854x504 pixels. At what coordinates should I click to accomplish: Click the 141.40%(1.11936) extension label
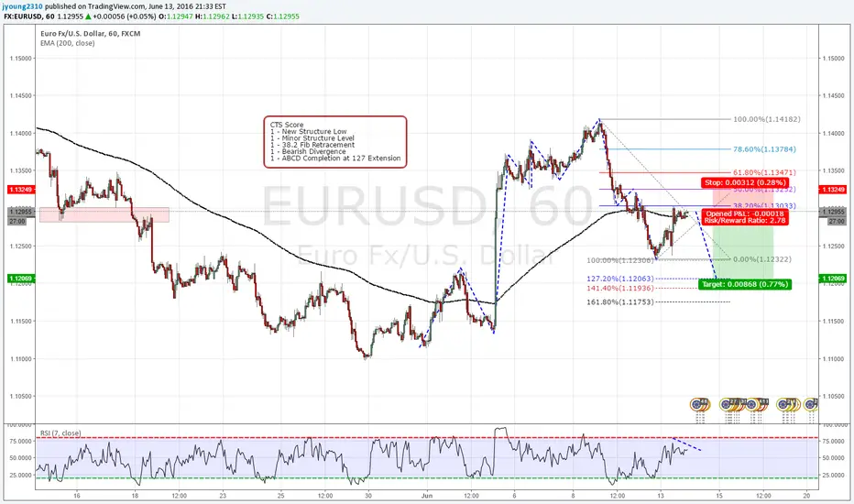tap(619, 288)
